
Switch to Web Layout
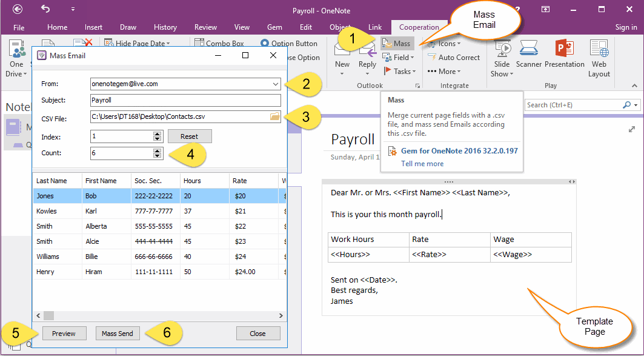pos(599,59)
